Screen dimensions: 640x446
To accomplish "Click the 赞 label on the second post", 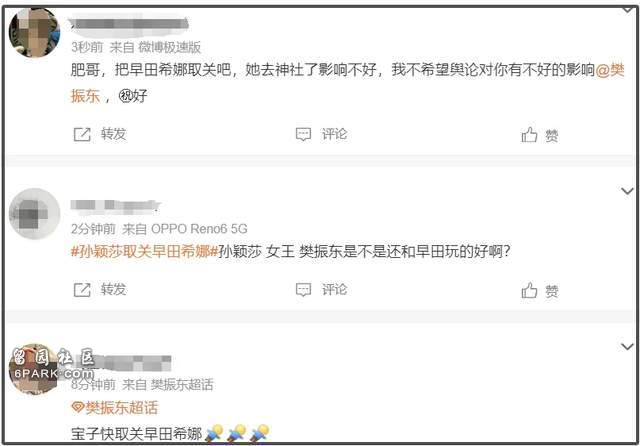I will click(552, 291).
